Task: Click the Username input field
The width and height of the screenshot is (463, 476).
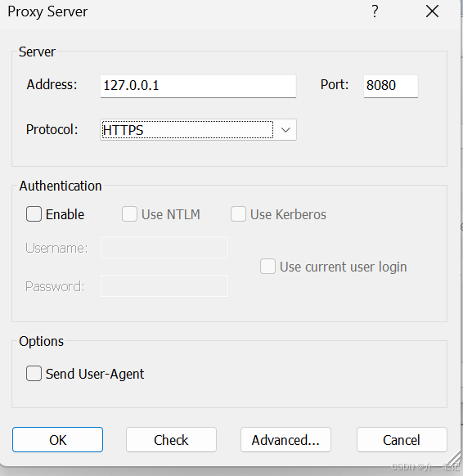Action: 164,248
